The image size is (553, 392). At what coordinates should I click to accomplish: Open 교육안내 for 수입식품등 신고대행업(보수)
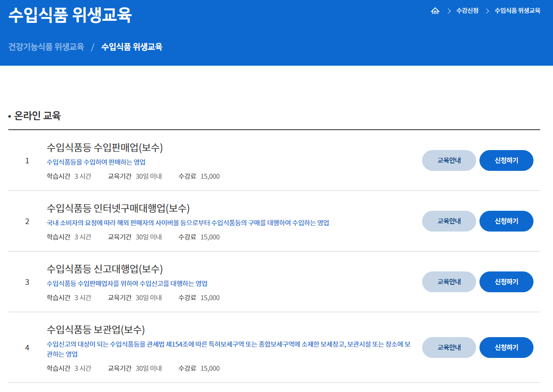pyautogui.click(x=449, y=281)
